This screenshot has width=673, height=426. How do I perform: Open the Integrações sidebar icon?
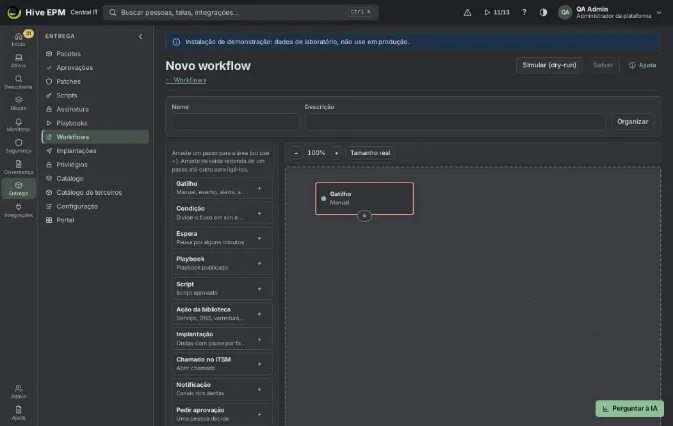(18, 210)
